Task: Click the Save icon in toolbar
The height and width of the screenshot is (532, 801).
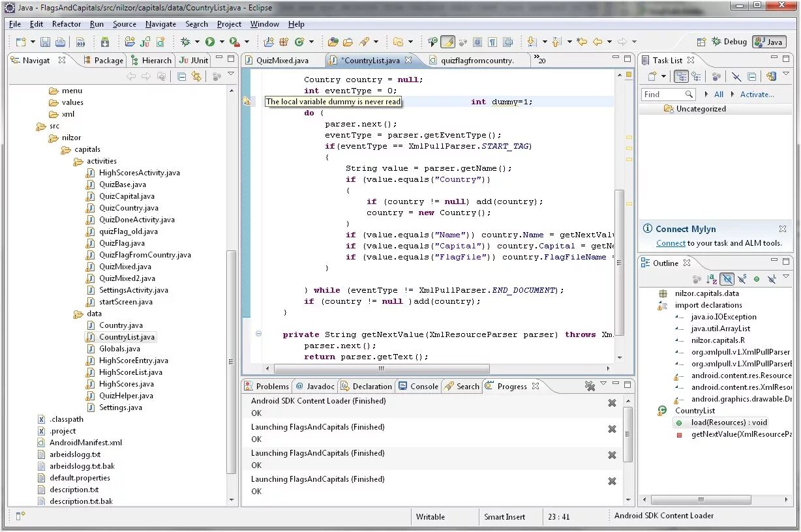Action: pos(45,42)
